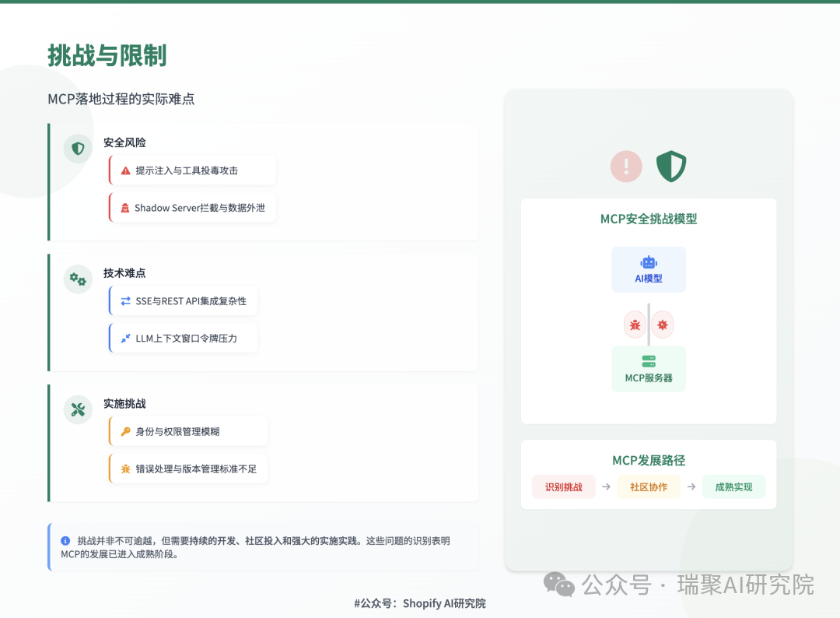The height and width of the screenshot is (618, 840).
Task: Click the wrench tools icon beside 实施挑战
Action: pyautogui.click(x=79, y=409)
